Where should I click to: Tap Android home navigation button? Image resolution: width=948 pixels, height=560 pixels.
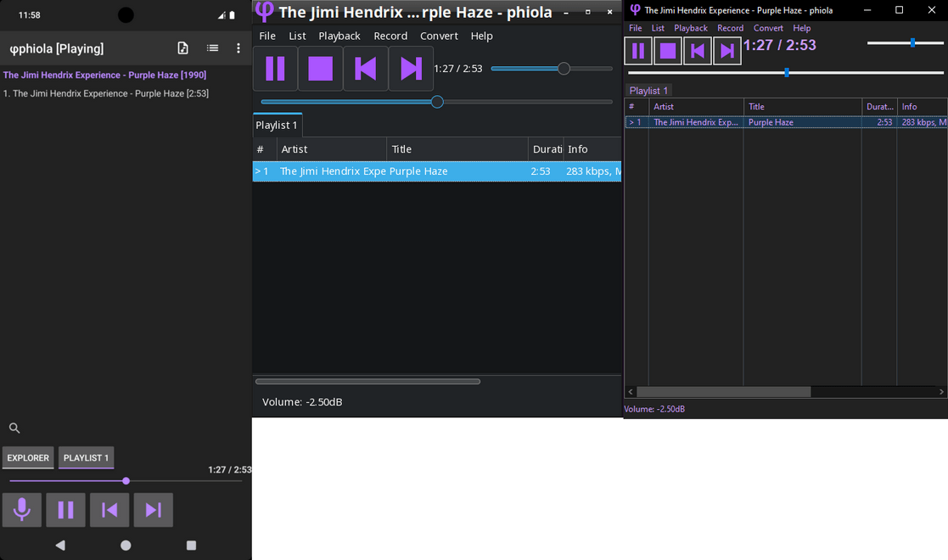tap(126, 546)
